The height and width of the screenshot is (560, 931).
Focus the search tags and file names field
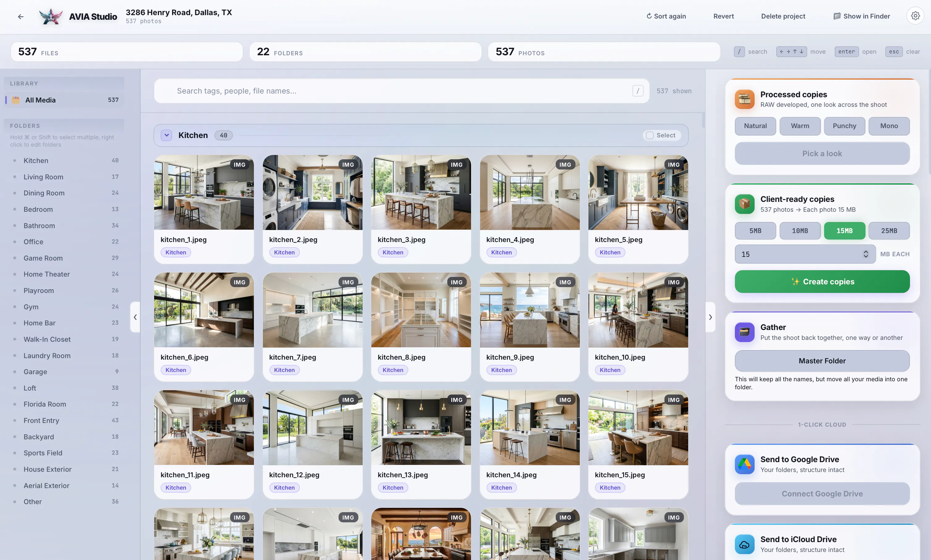pyautogui.click(x=402, y=91)
